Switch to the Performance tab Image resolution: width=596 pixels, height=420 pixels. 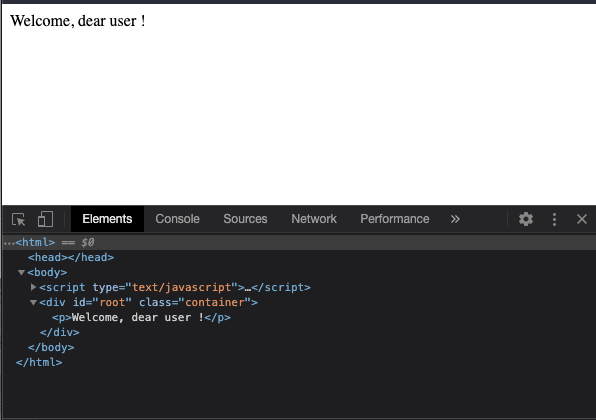point(395,219)
